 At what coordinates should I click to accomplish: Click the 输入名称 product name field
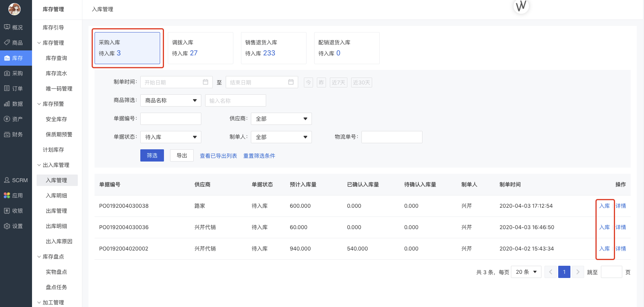coord(236,100)
